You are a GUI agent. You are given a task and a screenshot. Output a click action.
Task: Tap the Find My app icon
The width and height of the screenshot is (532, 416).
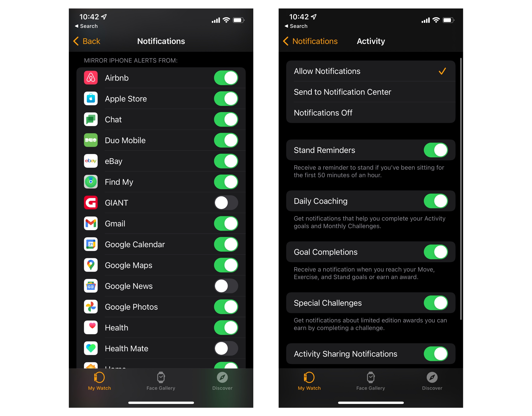91,181
